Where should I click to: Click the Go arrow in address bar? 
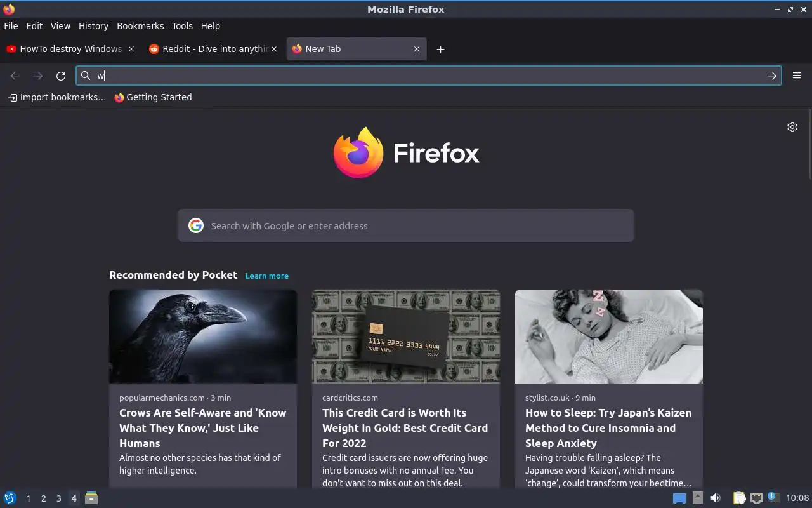771,76
